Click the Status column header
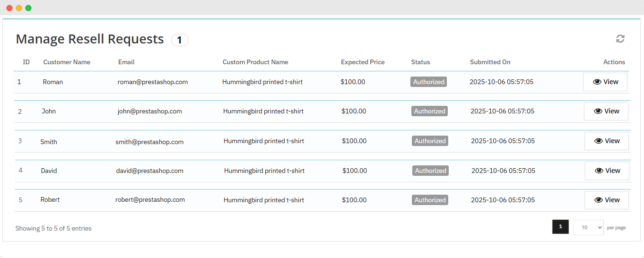644x258 pixels. [420, 62]
